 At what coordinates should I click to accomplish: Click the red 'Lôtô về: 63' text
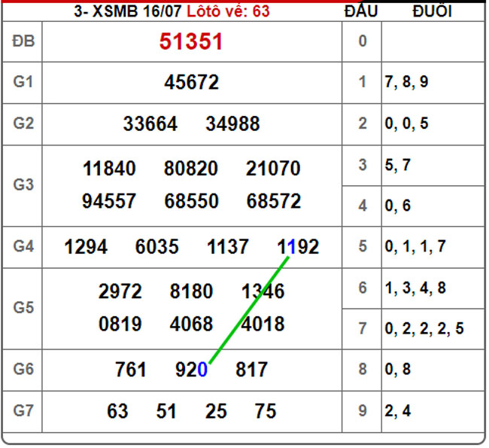228,11
